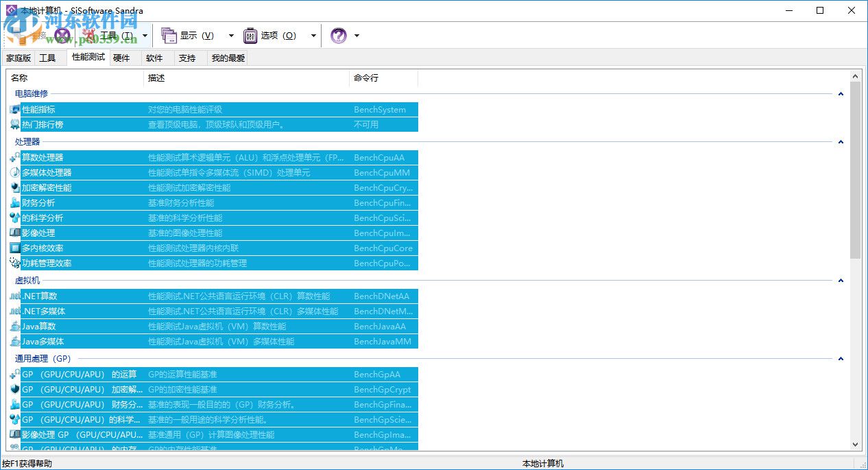Switch to the 我的最爱 tab

pos(227,58)
